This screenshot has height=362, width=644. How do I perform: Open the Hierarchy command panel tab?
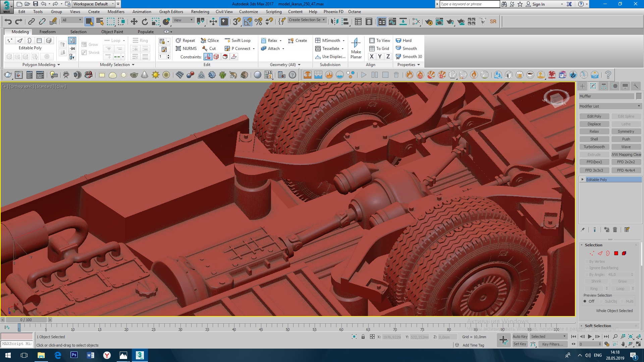(603, 86)
